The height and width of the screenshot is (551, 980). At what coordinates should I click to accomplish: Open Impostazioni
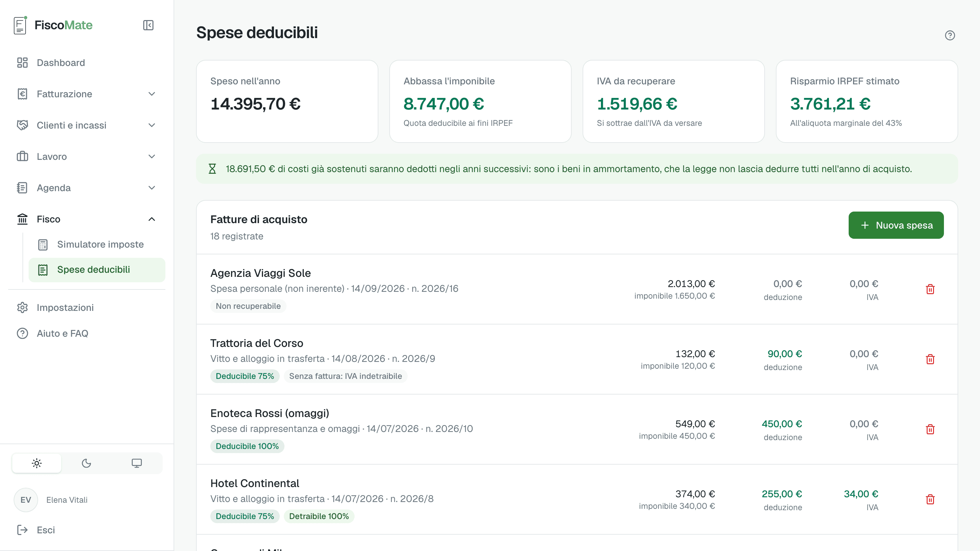tap(87, 307)
